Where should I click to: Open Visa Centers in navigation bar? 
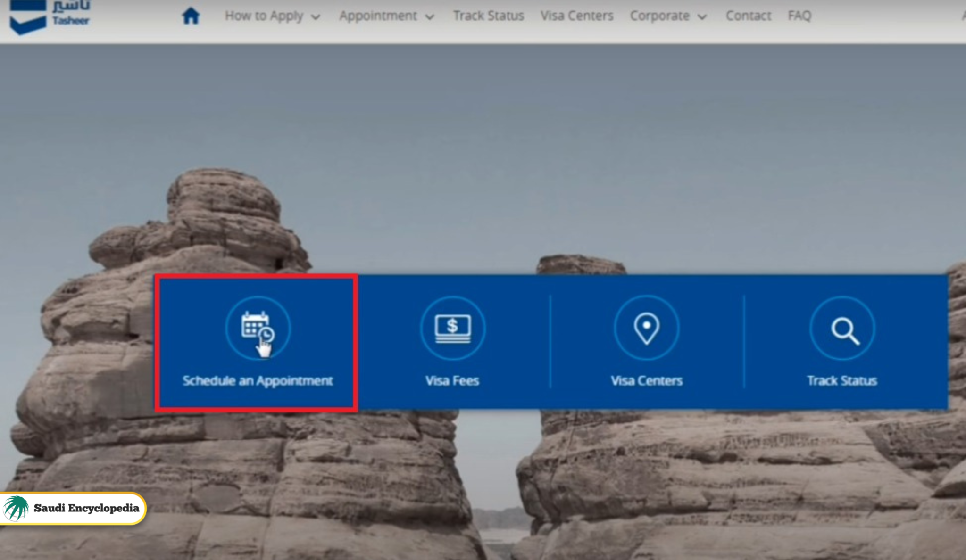pyautogui.click(x=576, y=16)
